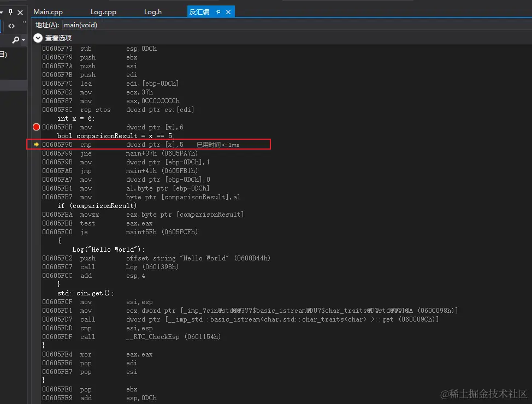Viewport: 532px width, 404px height.
Task: Click the add esp,4 line at 00605FCC
Action: (x=93, y=276)
